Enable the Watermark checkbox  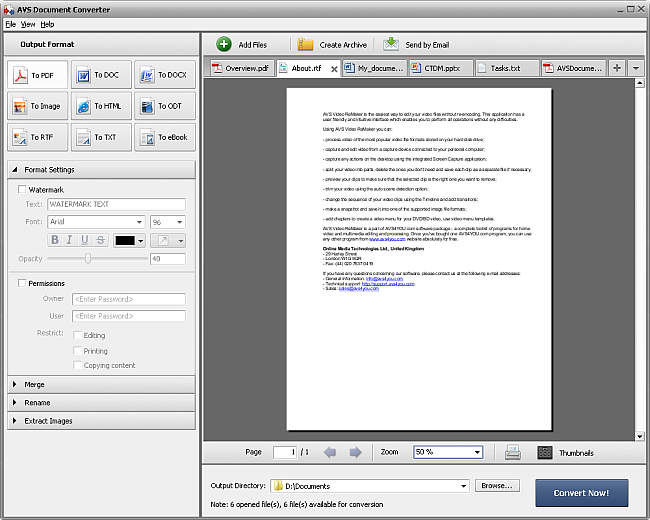tap(22, 190)
